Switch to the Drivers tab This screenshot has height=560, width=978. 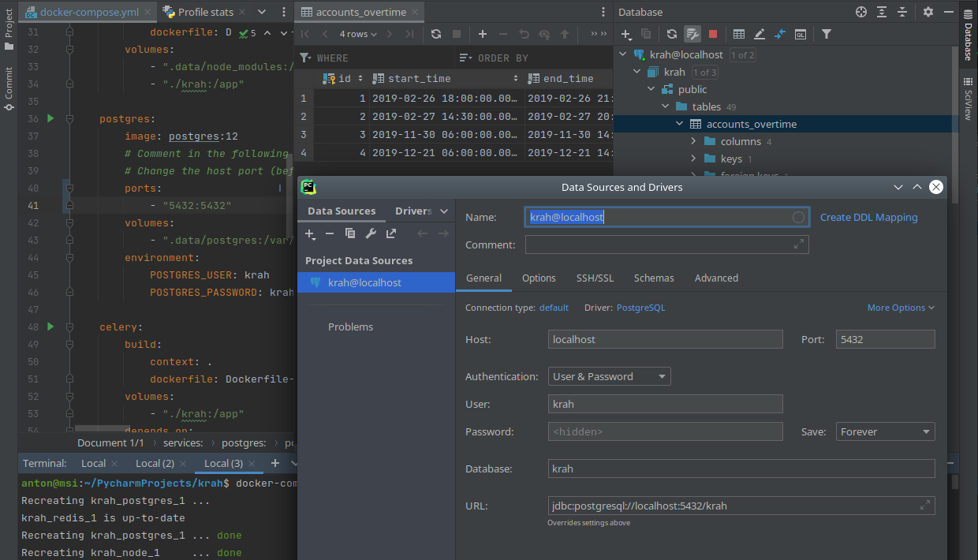point(413,211)
